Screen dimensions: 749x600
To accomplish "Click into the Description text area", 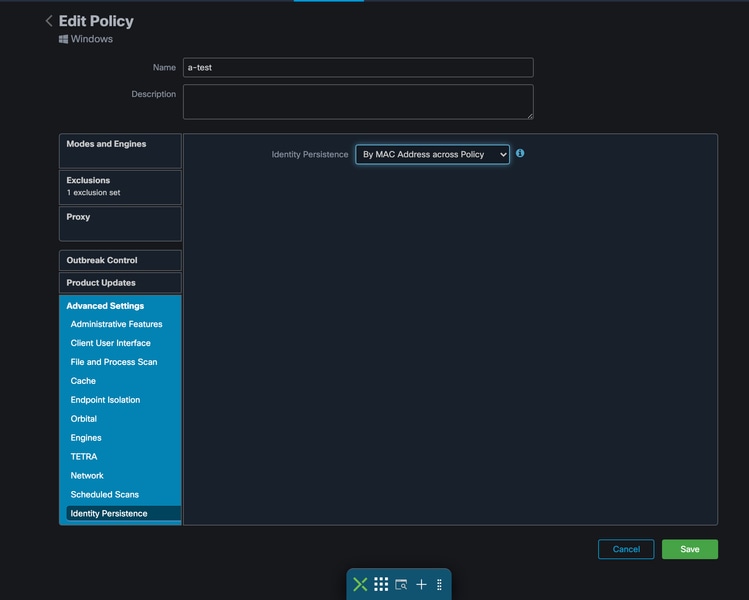I will [x=358, y=102].
